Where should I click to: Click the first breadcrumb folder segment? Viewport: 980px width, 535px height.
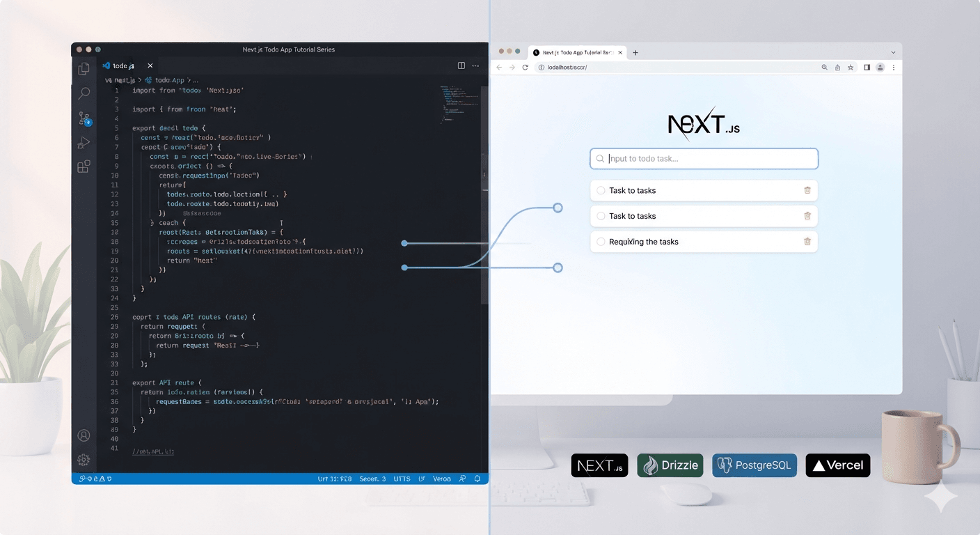(120, 80)
